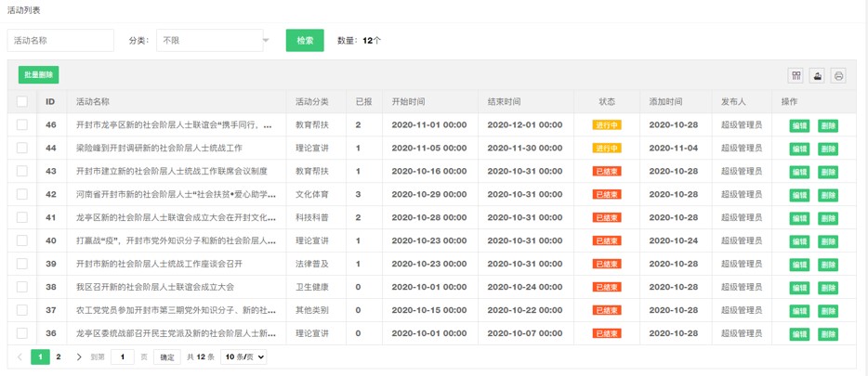Click the 其他类别 category cell
The image size is (868, 376).
pyautogui.click(x=312, y=310)
